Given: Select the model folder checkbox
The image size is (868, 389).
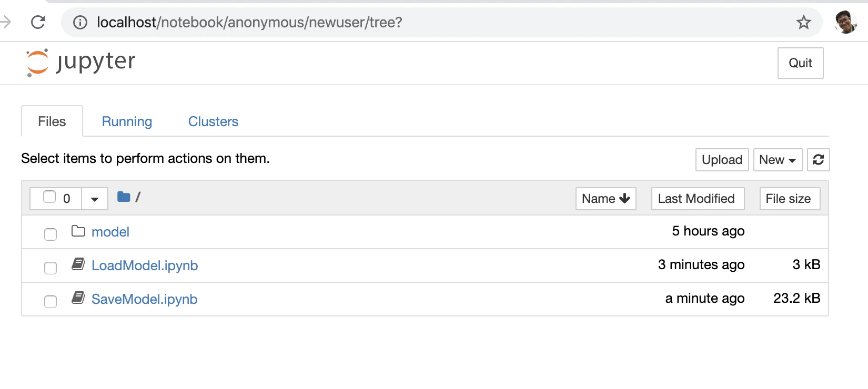Looking at the screenshot, I should (x=51, y=234).
